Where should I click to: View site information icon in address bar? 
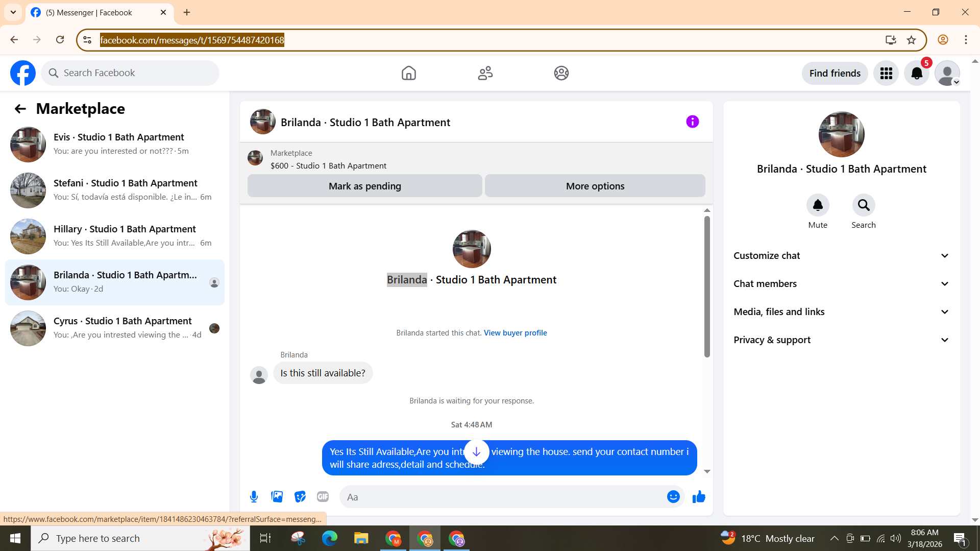click(x=87, y=40)
